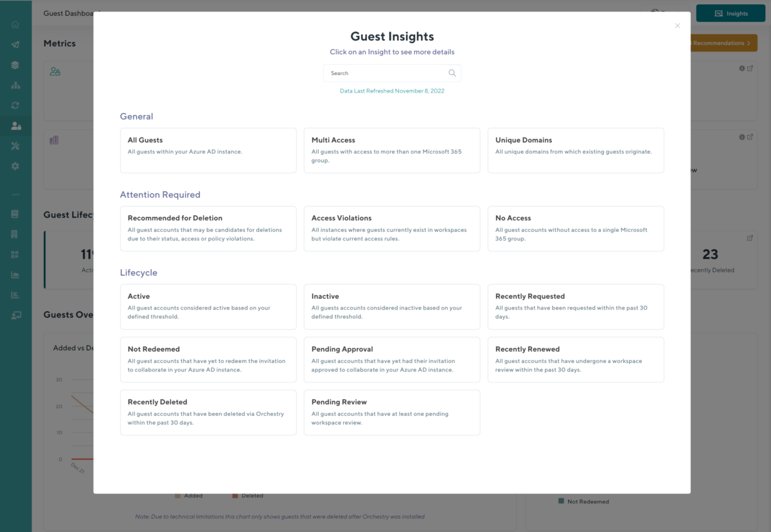
Task: Click the sync icon in the sidebar
Action: point(15,105)
